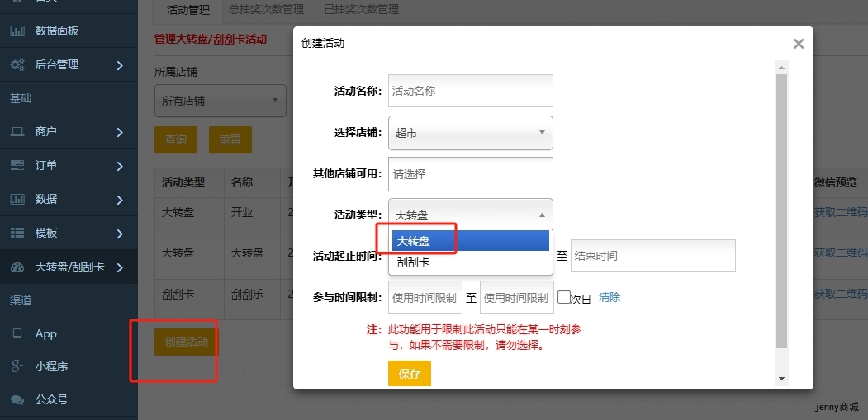The image size is (868, 420).
Task: Switch to the 已抽奖次数管理 tab
Action: 361,10
